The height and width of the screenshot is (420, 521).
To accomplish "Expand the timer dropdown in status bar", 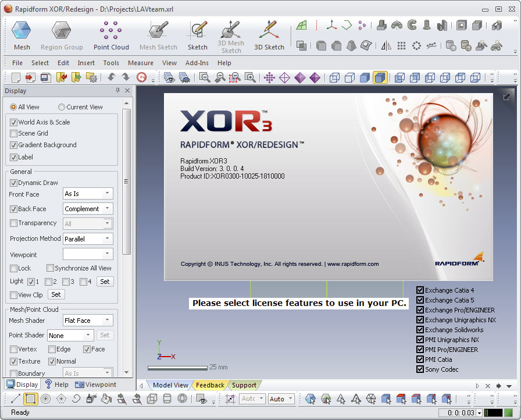I will tap(480, 413).
